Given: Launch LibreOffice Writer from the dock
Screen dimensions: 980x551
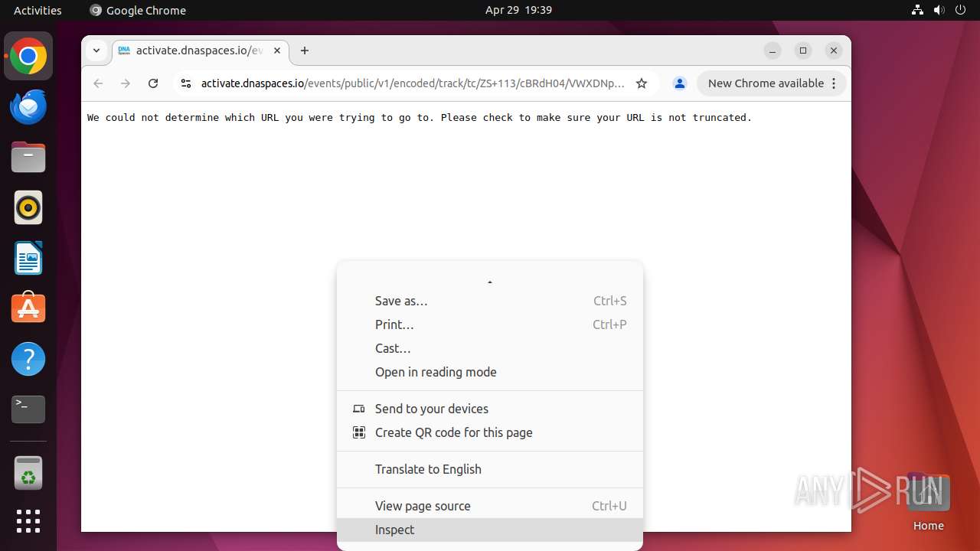Looking at the screenshot, I should point(28,258).
